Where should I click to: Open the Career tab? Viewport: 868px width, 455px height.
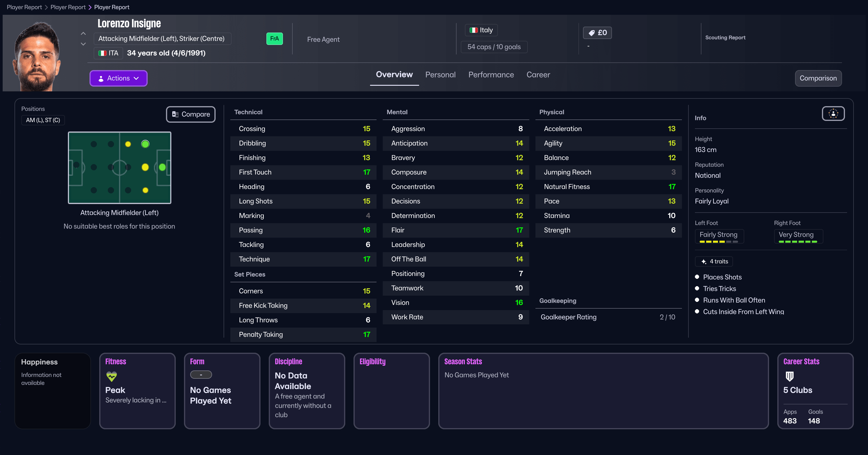pyautogui.click(x=538, y=75)
